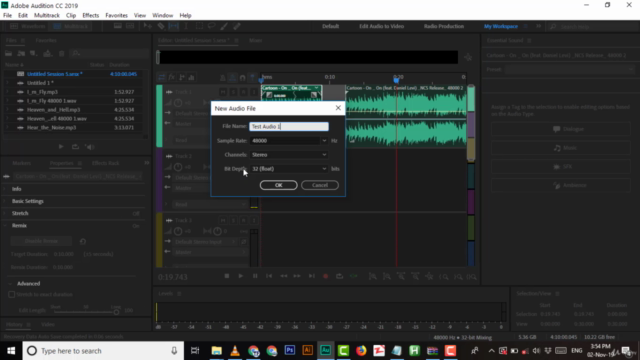Select My Workspace
The height and width of the screenshot is (360, 640).
click(501, 26)
